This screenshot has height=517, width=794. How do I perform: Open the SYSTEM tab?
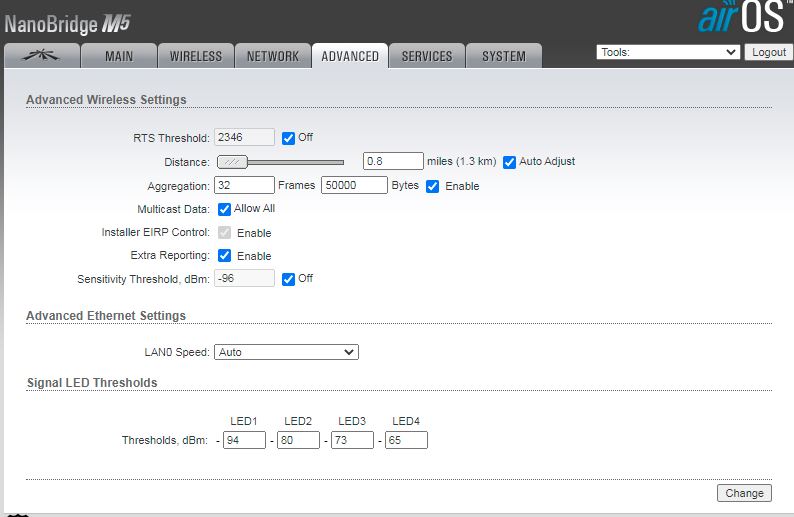[504, 56]
